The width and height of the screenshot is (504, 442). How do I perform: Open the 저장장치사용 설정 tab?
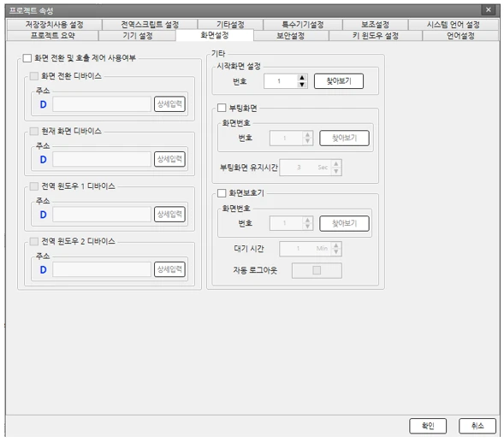[54, 25]
